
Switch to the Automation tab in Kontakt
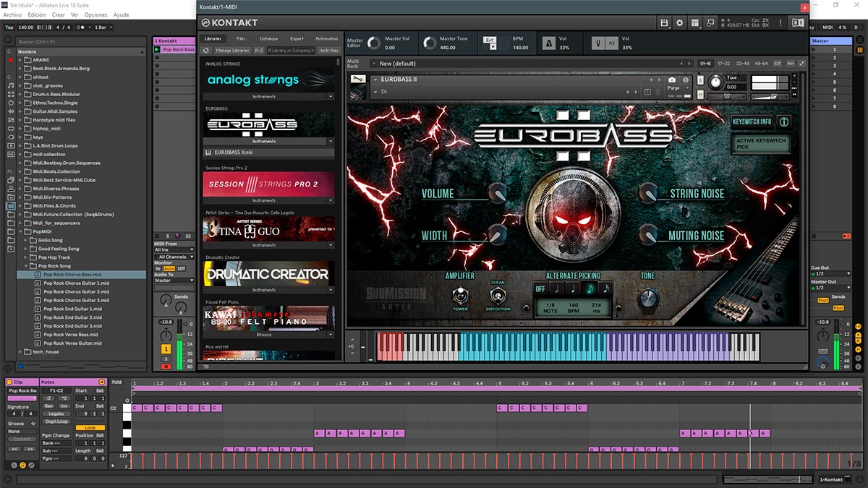[326, 38]
